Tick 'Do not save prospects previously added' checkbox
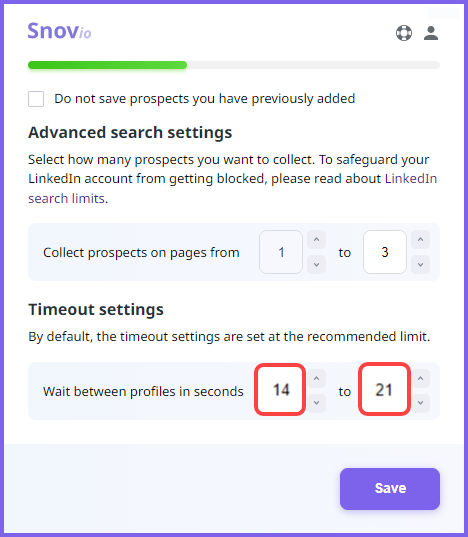This screenshot has width=468, height=537. (36, 99)
